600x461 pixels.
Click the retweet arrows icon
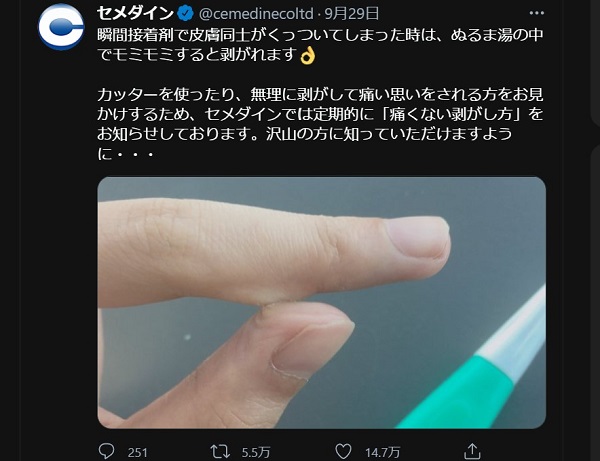(220, 452)
